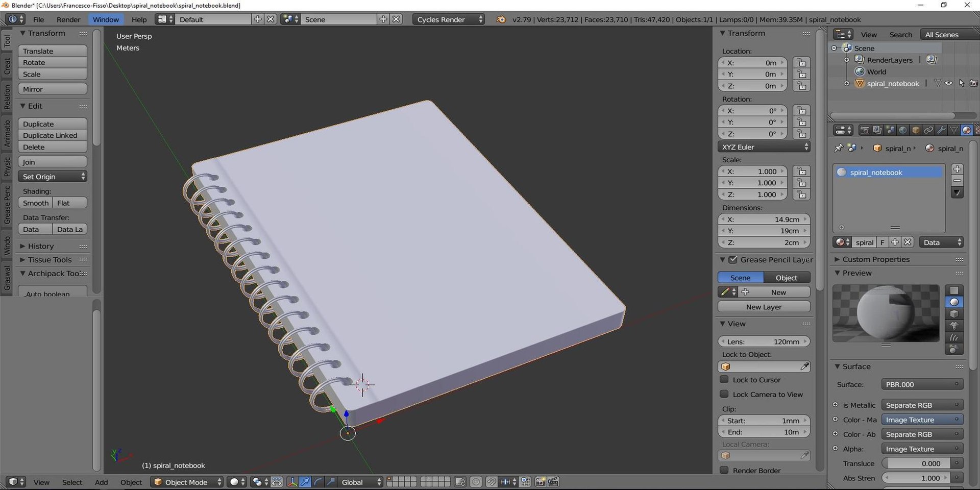The height and width of the screenshot is (490, 980).
Task: Open the Material properties tab
Action: pyautogui.click(x=966, y=130)
